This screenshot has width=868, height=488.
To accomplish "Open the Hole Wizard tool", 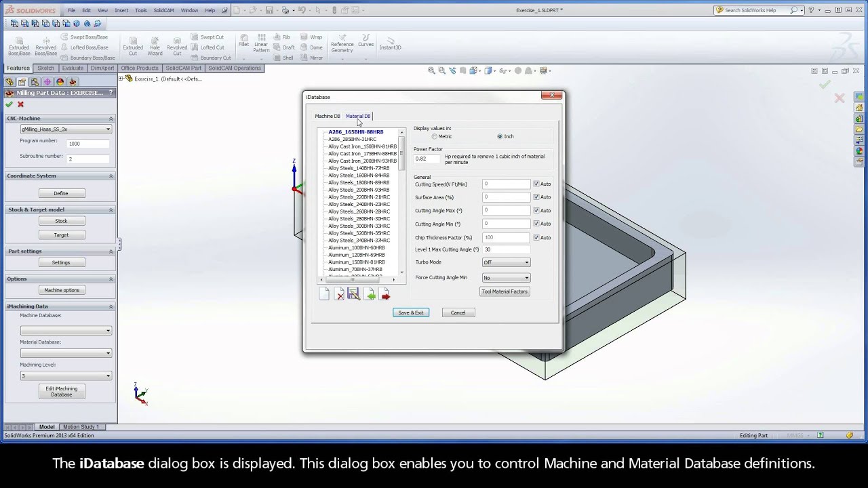I will click(x=155, y=47).
